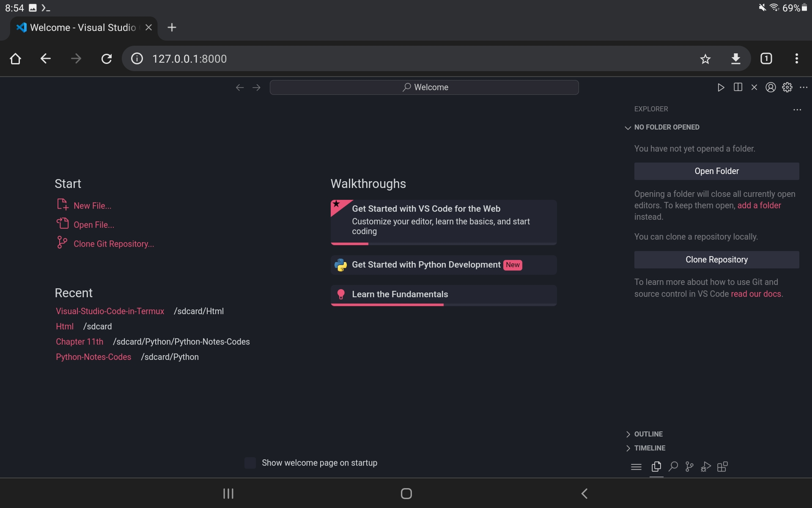Click the Open Folder button
The width and height of the screenshot is (812, 508).
[716, 171]
